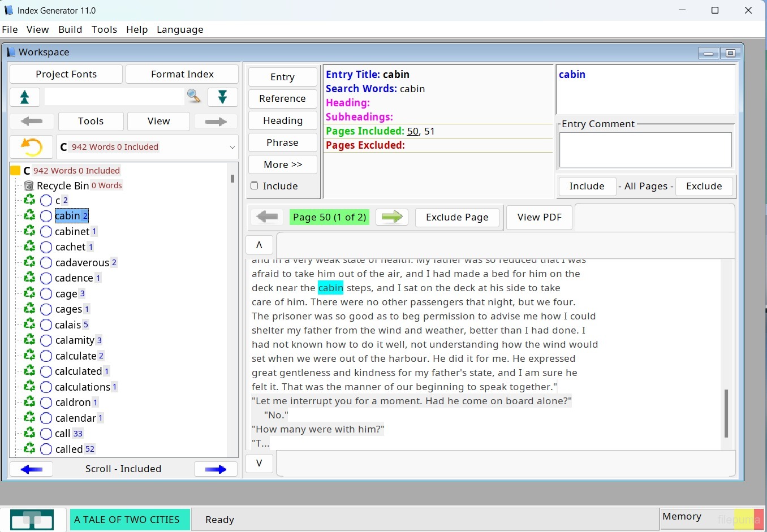
Task: Click the green next page arrow
Action: [x=391, y=217]
